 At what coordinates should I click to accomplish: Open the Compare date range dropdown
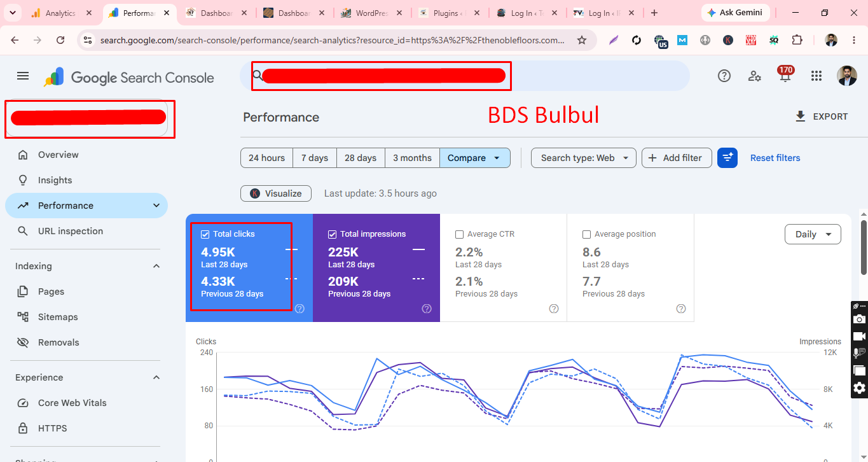[x=474, y=158]
